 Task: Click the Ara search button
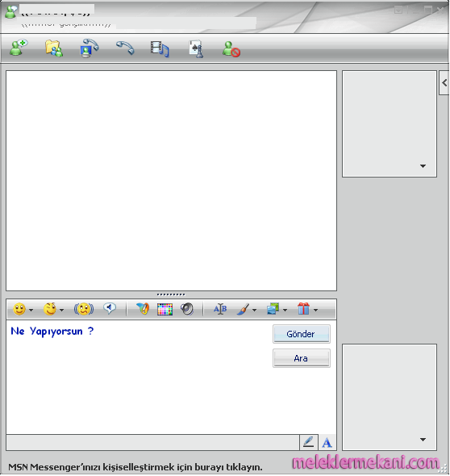click(302, 358)
